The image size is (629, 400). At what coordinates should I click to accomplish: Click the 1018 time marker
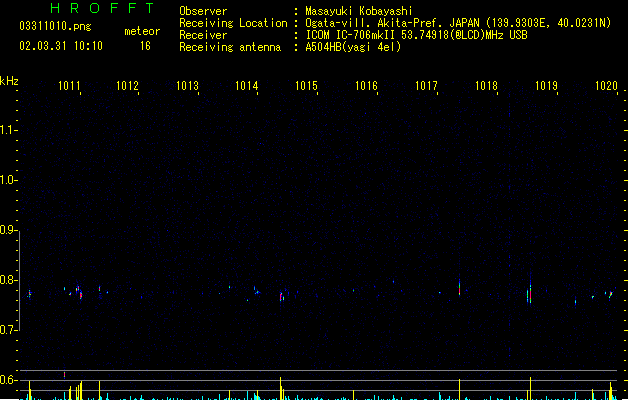(486, 86)
